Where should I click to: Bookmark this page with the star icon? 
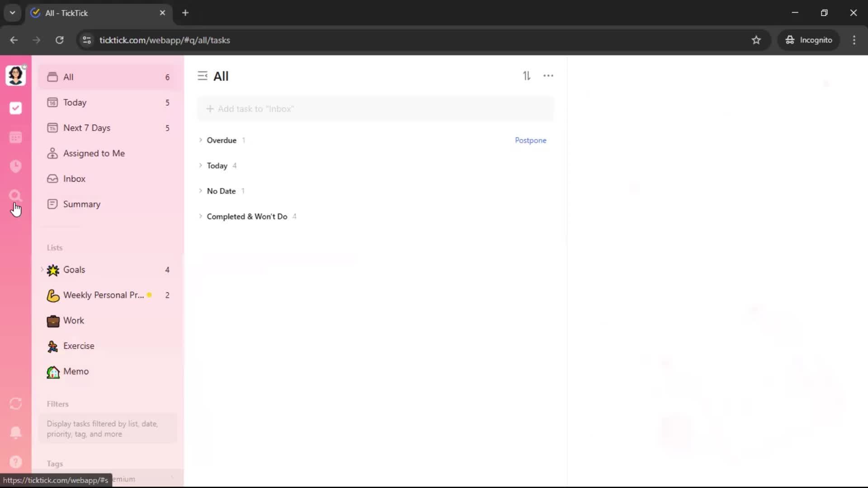coord(756,40)
